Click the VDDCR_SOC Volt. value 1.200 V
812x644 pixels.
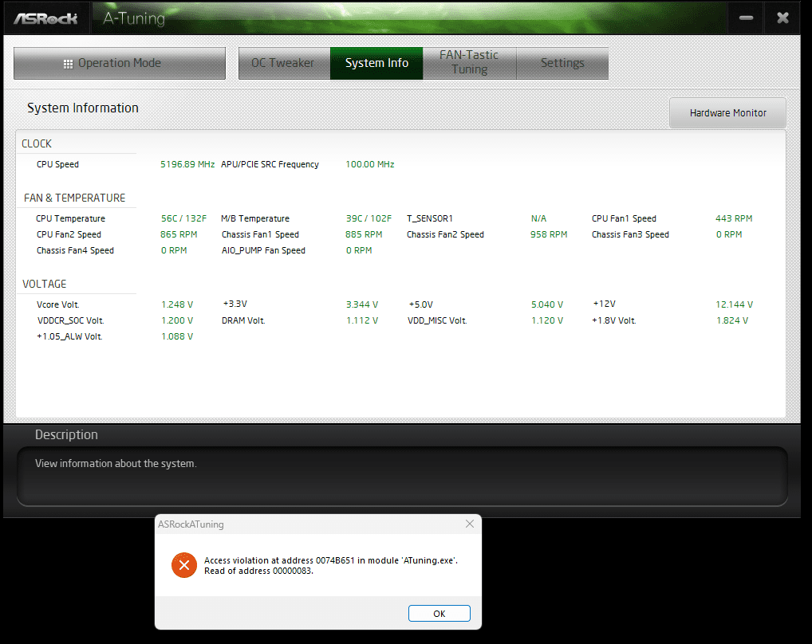point(177,320)
